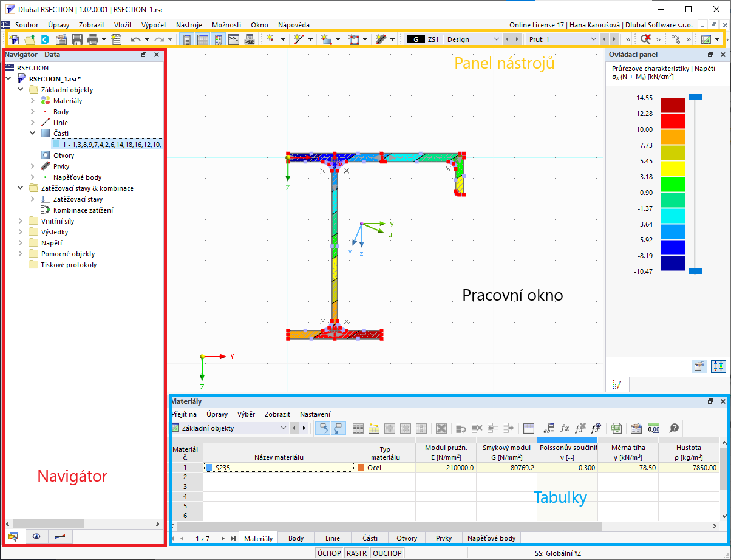Redo the last undone action
Viewport: 731px width, 560px height.
click(159, 39)
